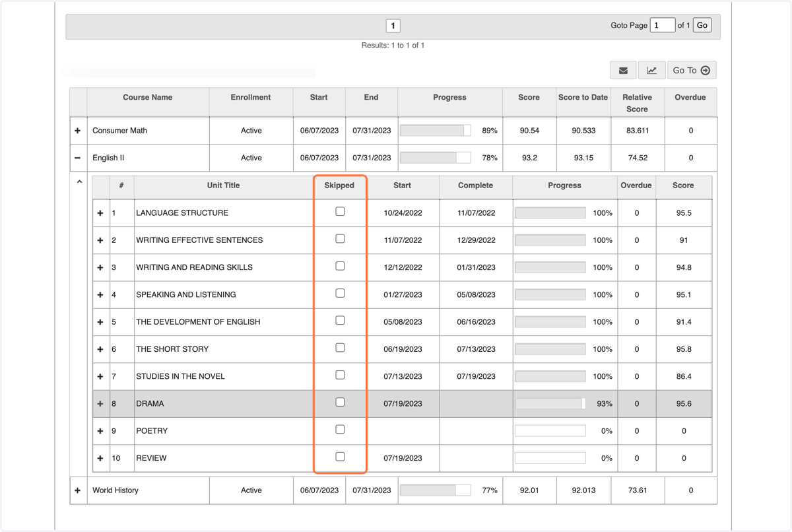
Task: Click Results: 1 to 1 of 1 text
Action: pyautogui.click(x=393, y=46)
